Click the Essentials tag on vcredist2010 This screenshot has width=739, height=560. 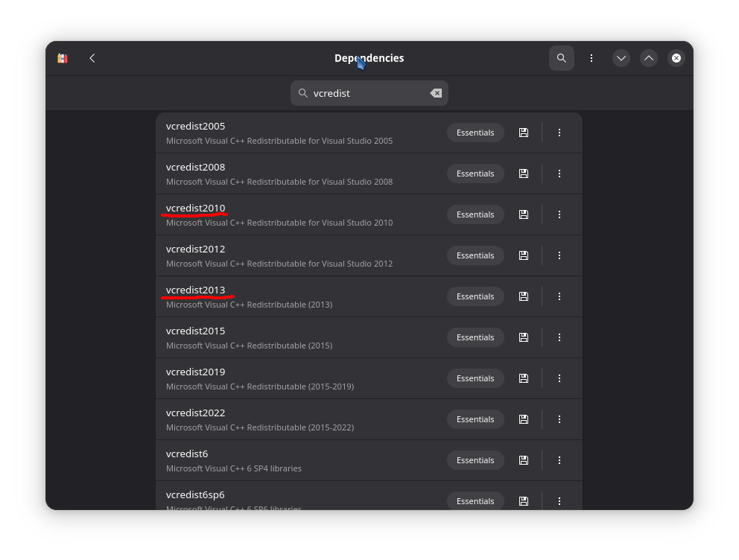point(475,214)
